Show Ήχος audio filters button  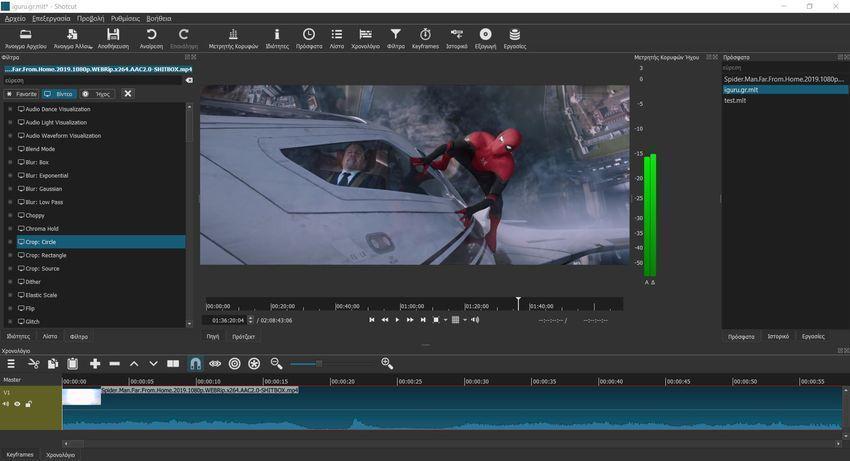click(96, 94)
